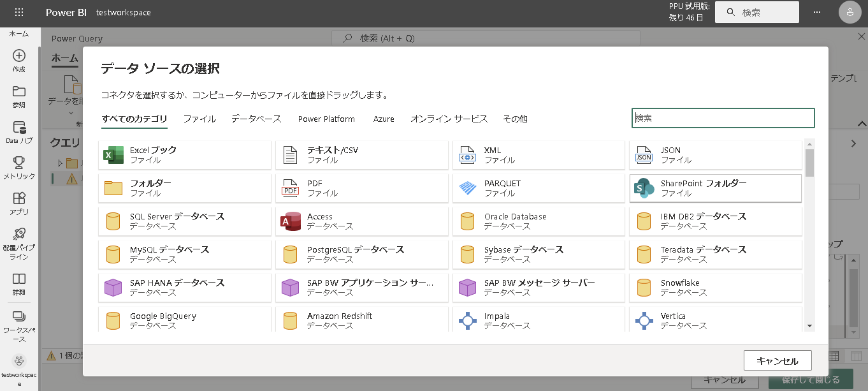Image resolution: width=868 pixels, height=391 pixels.
Task: Click the Power BI home title
Action: click(66, 12)
